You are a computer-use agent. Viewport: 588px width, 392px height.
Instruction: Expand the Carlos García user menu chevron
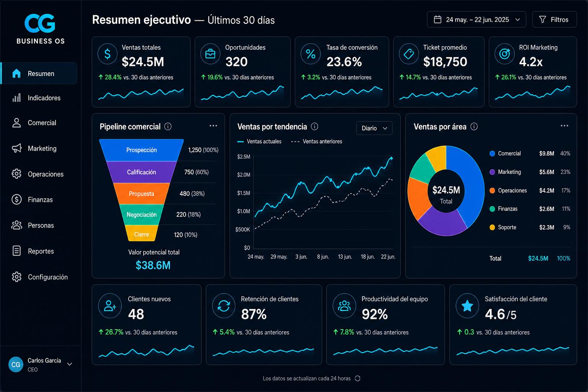70,364
